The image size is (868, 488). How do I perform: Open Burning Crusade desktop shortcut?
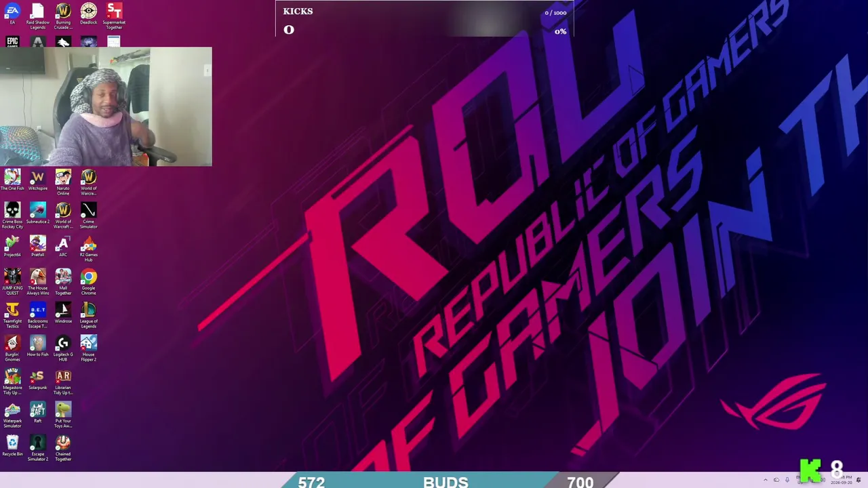click(63, 16)
